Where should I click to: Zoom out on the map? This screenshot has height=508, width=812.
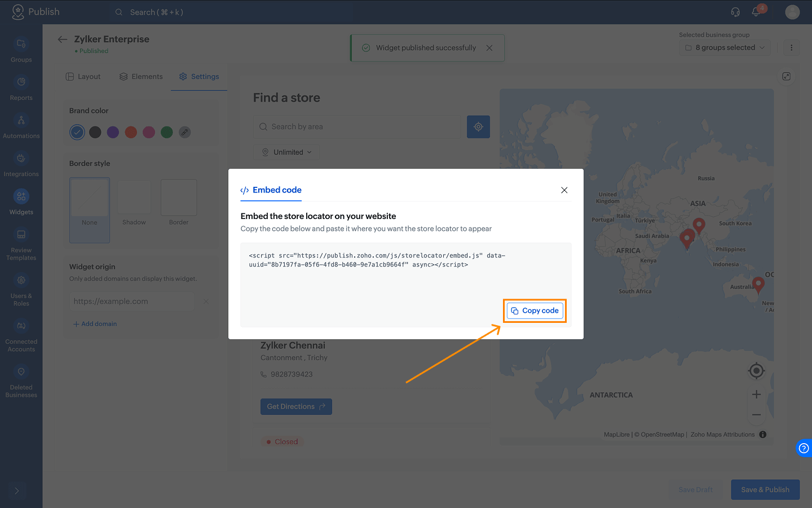coord(756,415)
